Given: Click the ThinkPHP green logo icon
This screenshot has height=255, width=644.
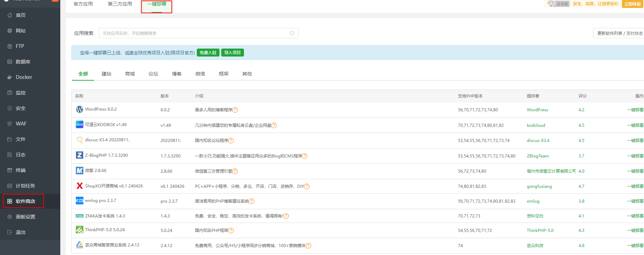Looking at the screenshot, I should (x=80, y=229).
